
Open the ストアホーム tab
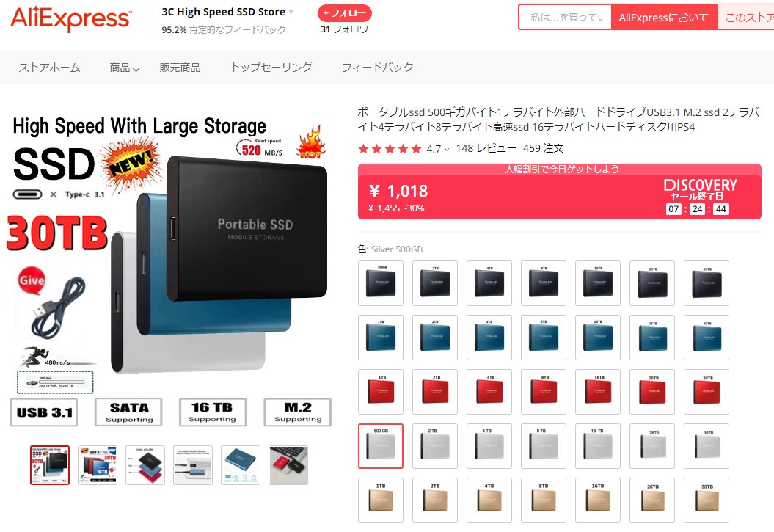coord(49,68)
